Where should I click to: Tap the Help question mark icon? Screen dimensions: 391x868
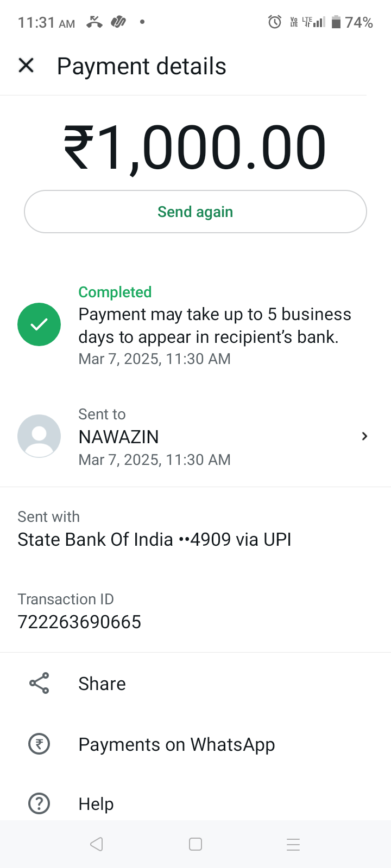coord(39,803)
